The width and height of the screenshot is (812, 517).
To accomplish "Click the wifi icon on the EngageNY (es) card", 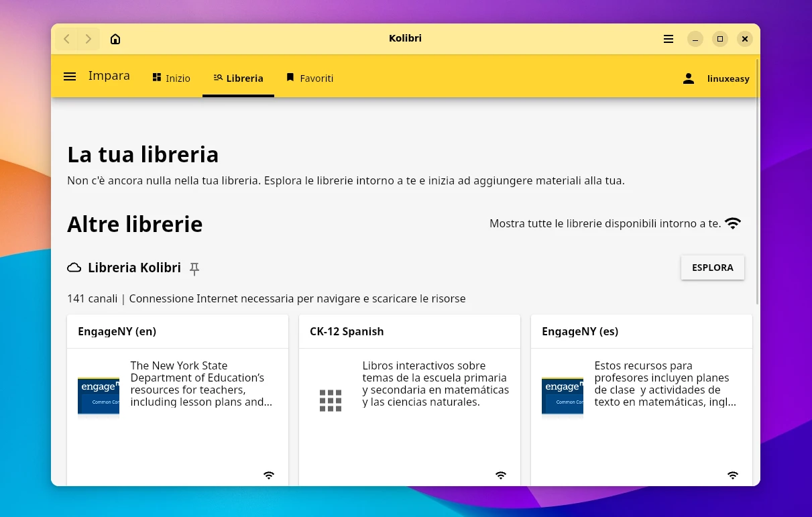I will coord(733,475).
